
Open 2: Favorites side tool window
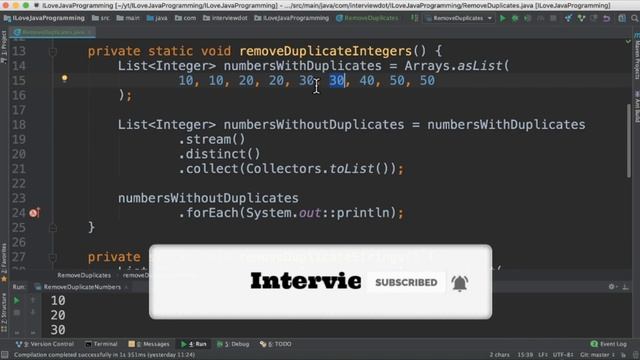pos(4,262)
